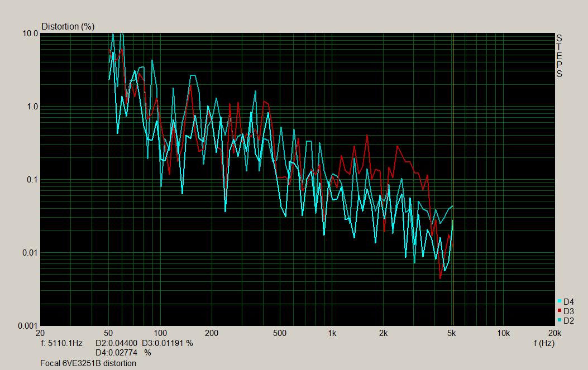Click the 0.1 y-axis label
Image resolution: width=588 pixels, height=370 pixels.
click(32, 180)
